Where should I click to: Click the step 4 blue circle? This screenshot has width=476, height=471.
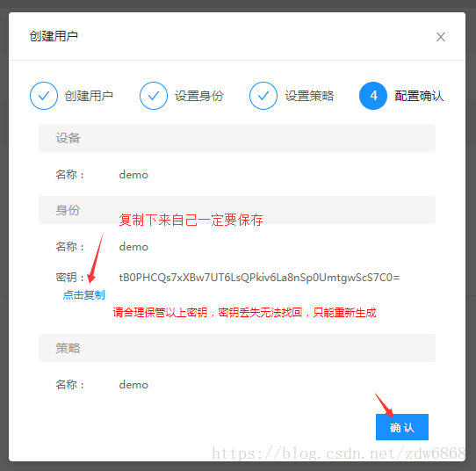tap(373, 96)
